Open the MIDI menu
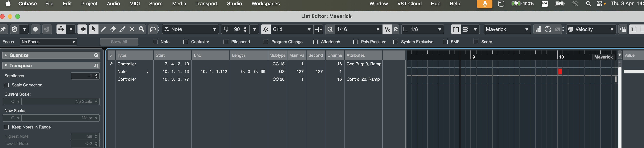This screenshot has width=644, height=148. 135,4
